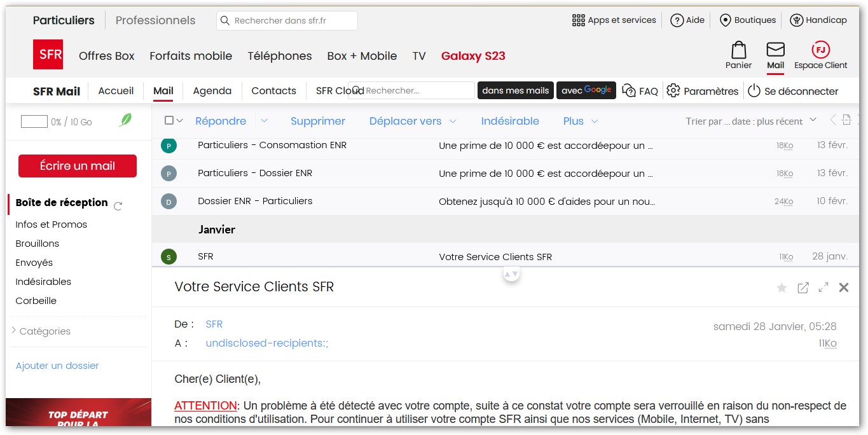Open Envoyés folder

tap(34, 263)
